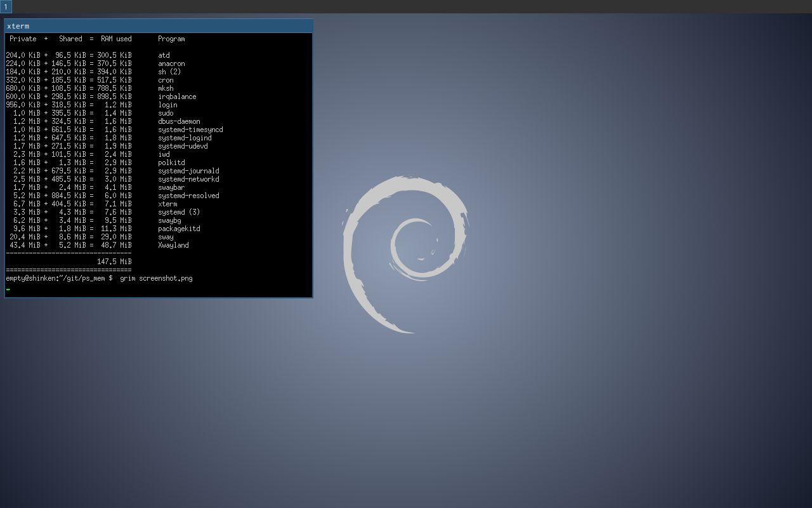Click the 'Private' column header text

pyautogui.click(x=23, y=39)
